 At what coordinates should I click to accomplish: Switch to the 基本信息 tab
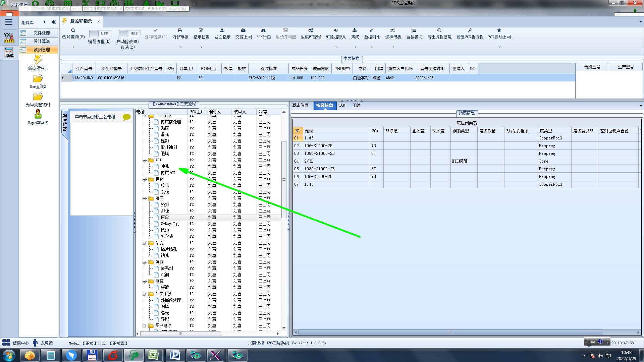300,106
